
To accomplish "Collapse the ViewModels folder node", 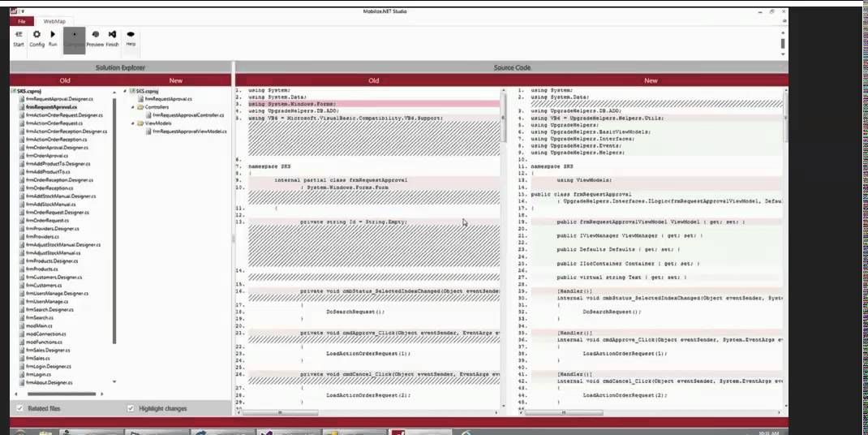I will tap(133, 123).
